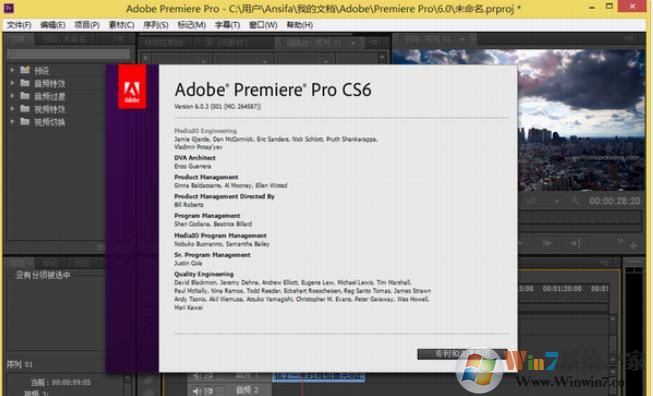Open the 标记(M) menu

point(191,25)
